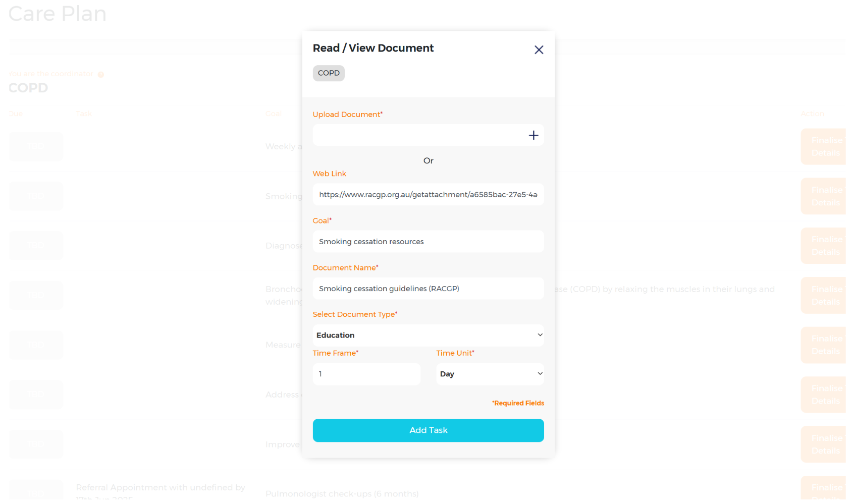This screenshot has width=852, height=504.
Task: Click the plus icon to upload document
Action: click(533, 135)
